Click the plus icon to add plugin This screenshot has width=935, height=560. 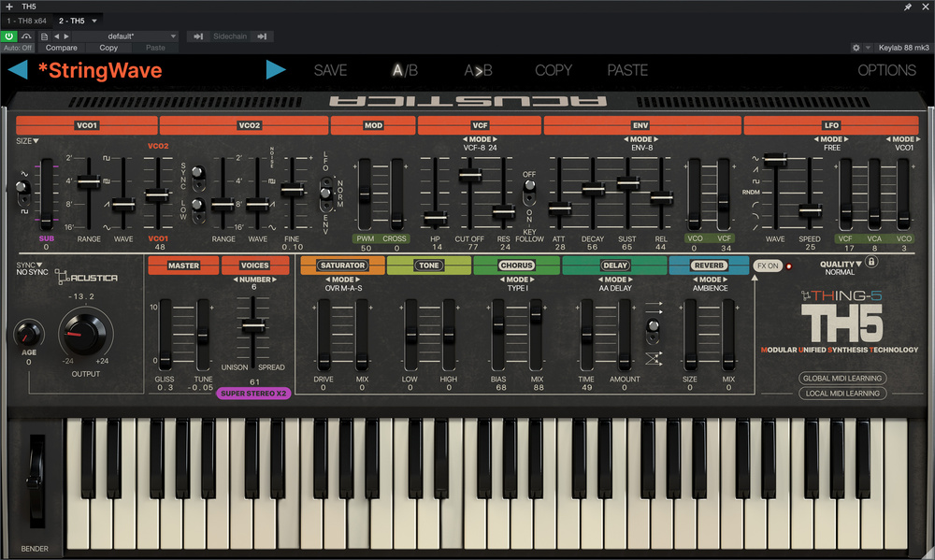click(x=9, y=7)
